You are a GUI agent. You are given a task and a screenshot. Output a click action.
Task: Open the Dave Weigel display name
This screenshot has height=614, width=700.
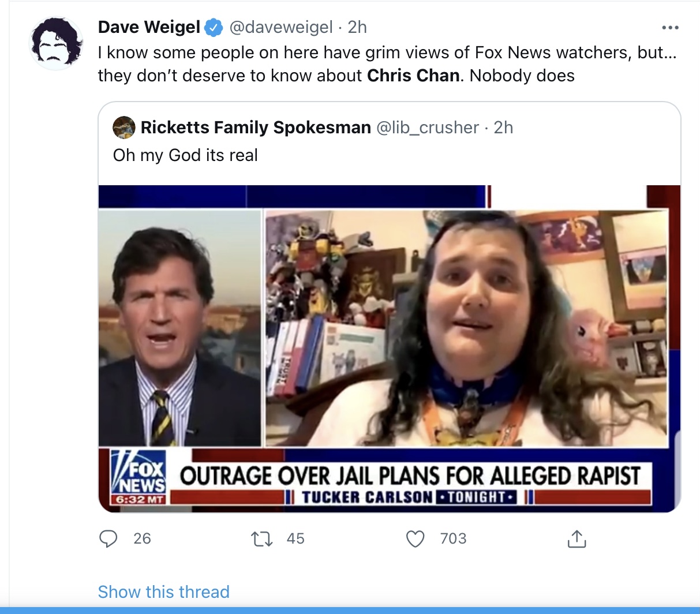[x=149, y=27]
